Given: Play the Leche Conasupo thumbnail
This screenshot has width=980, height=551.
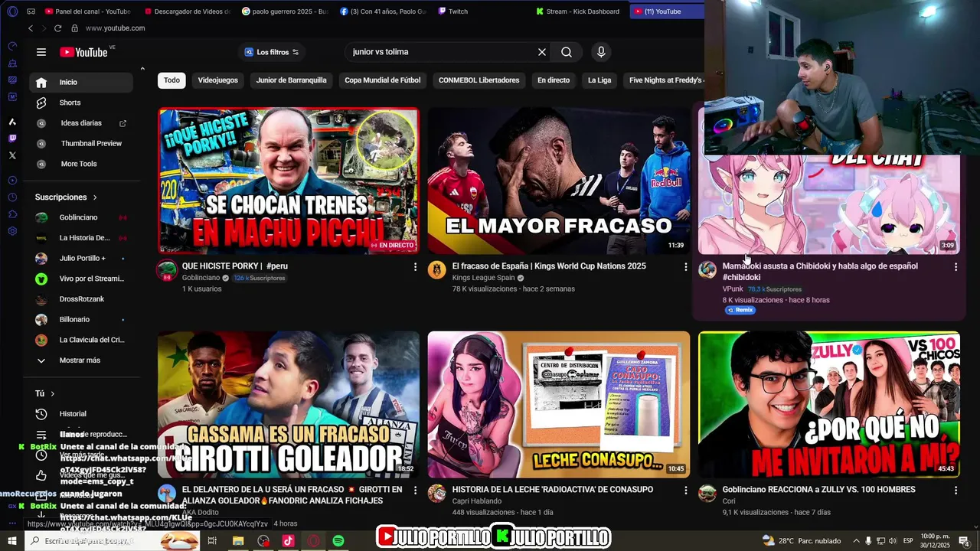Looking at the screenshot, I should point(559,404).
